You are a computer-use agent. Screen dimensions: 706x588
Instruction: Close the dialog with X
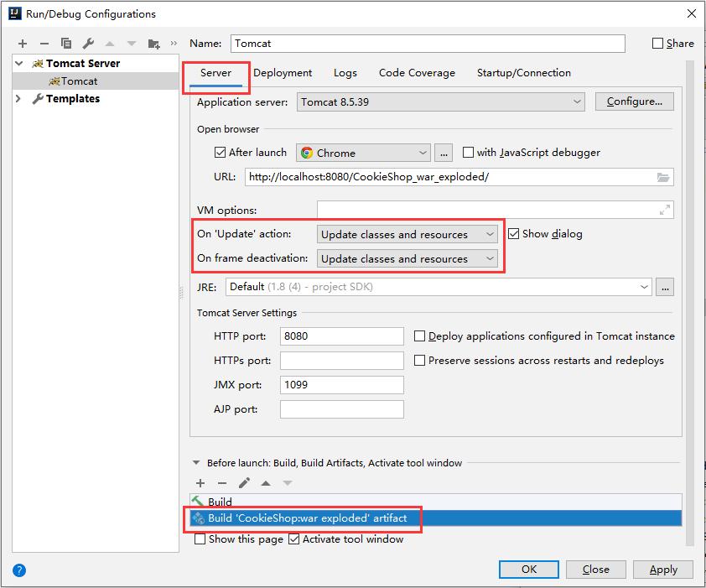692,13
